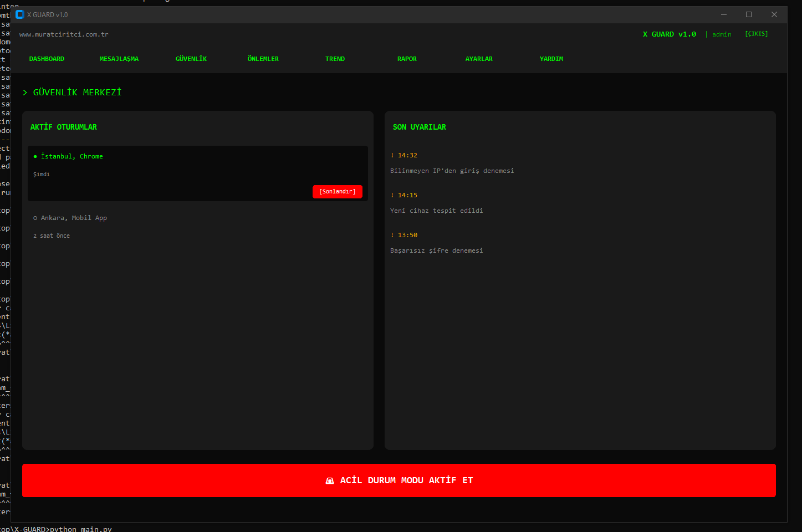Click the X GUARD app icon in title bar
Viewport: 802px width, 532px height.
click(20, 14)
